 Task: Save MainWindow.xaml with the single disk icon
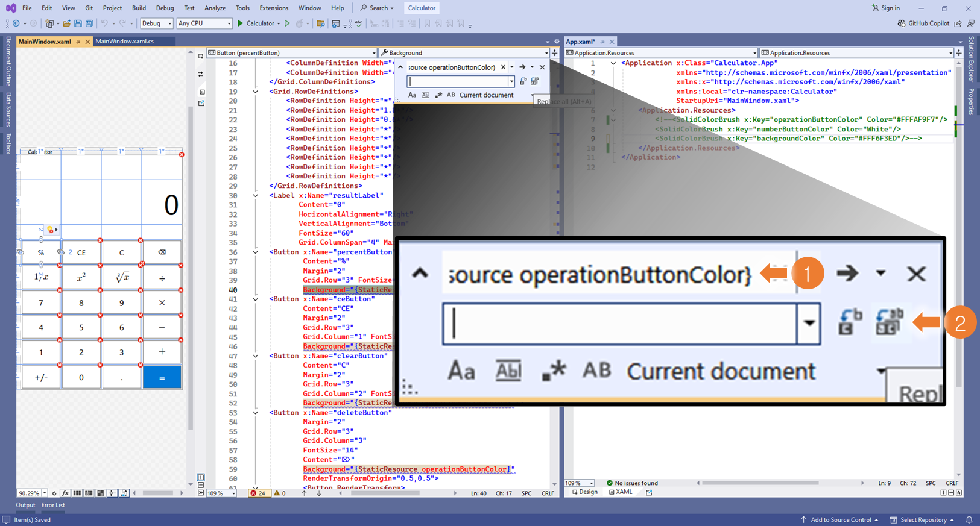(78, 23)
